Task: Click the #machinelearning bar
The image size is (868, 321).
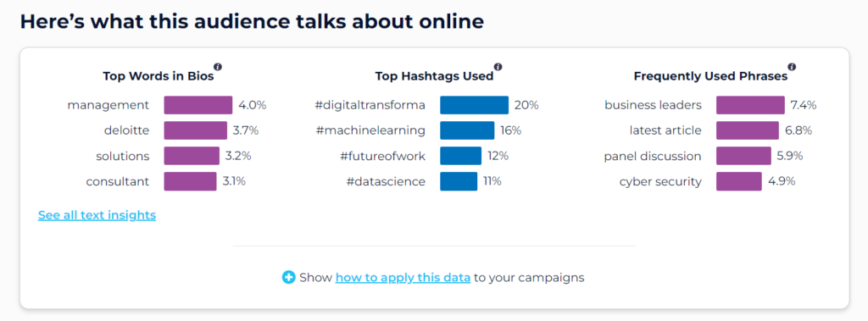Action: 467,130
